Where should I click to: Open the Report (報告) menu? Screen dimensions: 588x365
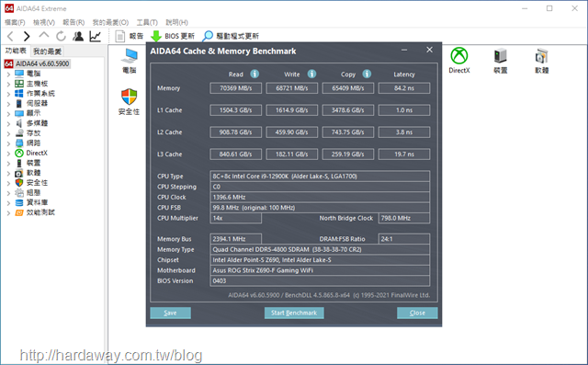click(73, 22)
